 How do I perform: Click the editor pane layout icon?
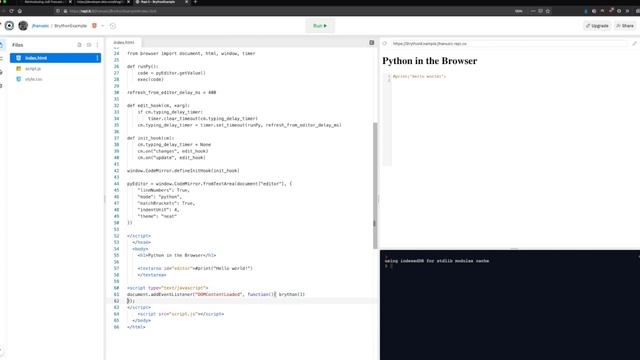point(371,42)
